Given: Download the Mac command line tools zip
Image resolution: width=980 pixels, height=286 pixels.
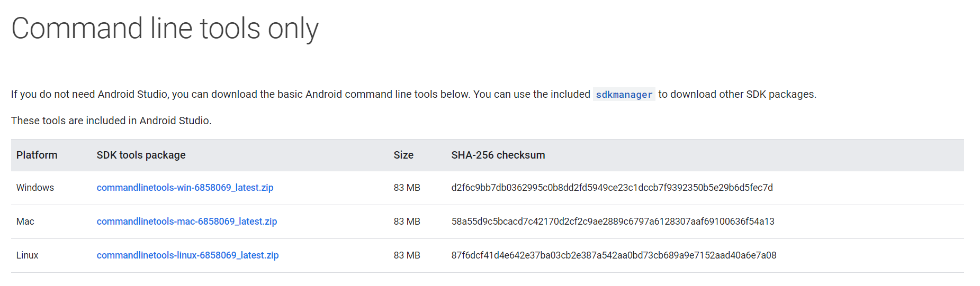Looking at the screenshot, I should click(186, 222).
